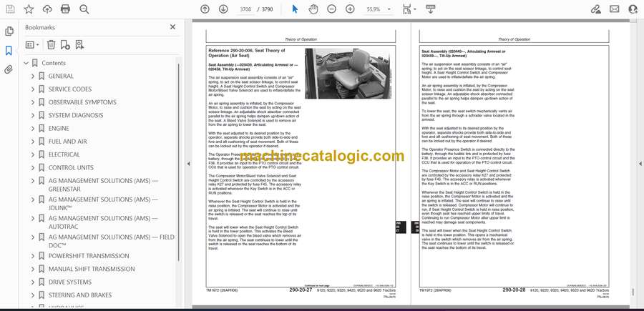Click the upload to cloud icon
This screenshot has width=644, height=311.
(47, 9)
